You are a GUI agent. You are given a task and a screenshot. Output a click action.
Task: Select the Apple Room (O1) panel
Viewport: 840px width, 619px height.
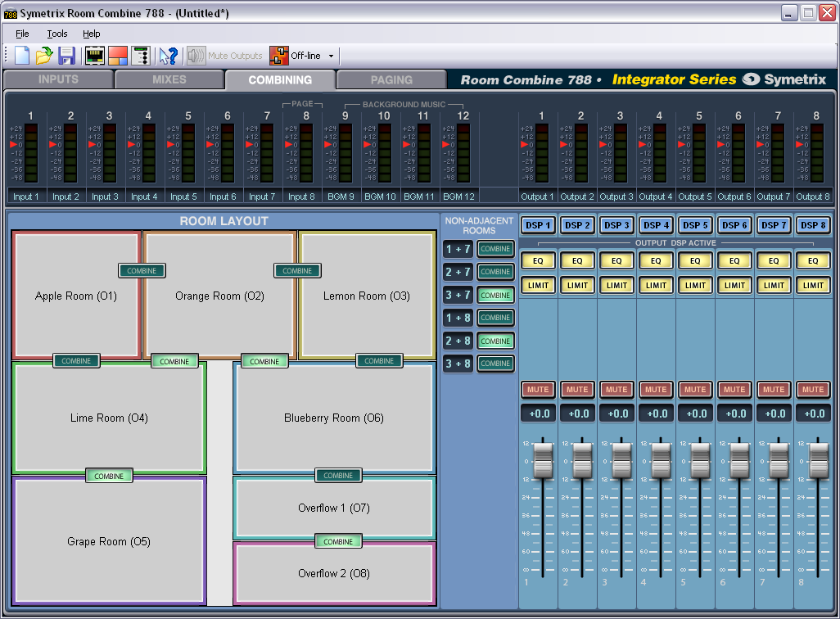tap(76, 296)
